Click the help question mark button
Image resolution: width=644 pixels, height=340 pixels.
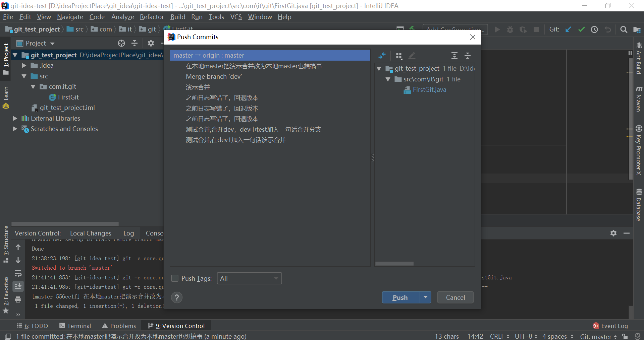click(177, 297)
